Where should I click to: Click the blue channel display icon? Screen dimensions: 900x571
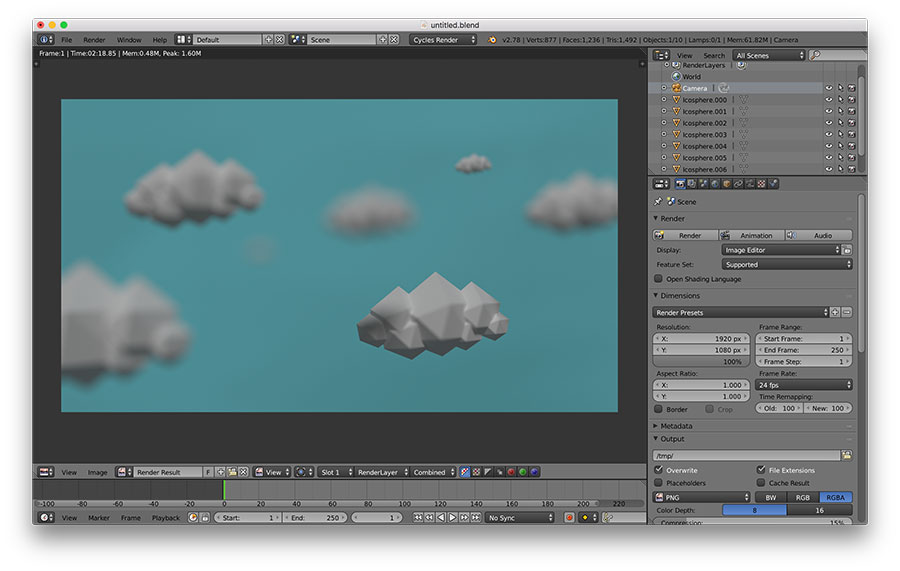[x=534, y=472]
